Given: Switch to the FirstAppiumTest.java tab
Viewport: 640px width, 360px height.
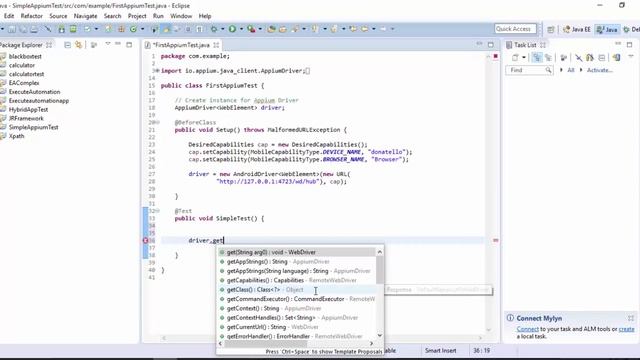Looking at the screenshot, I should point(181,45).
